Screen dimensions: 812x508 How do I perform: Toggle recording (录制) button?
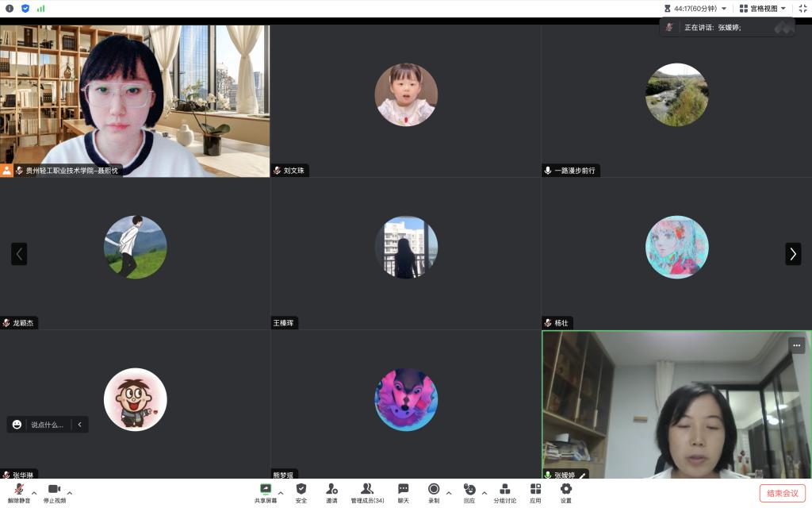434,489
